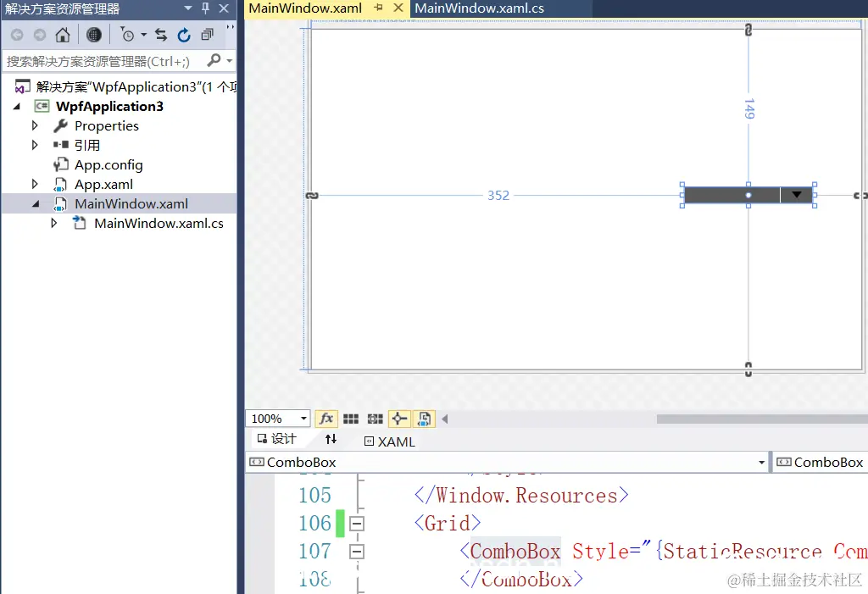Viewport: 868px width, 594px height.
Task: Toggle pin on the MainWindow.xaml tab
Action: click(x=379, y=8)
